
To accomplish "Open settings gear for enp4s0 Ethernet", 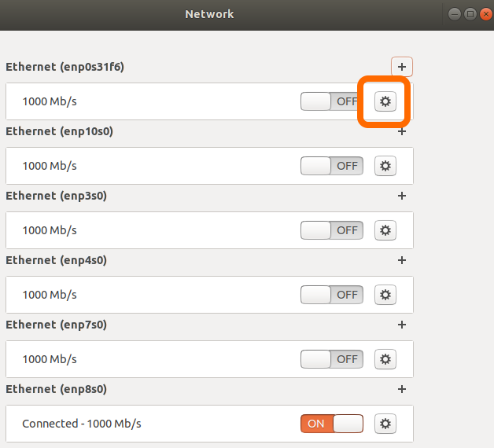I will pos(385,295).
